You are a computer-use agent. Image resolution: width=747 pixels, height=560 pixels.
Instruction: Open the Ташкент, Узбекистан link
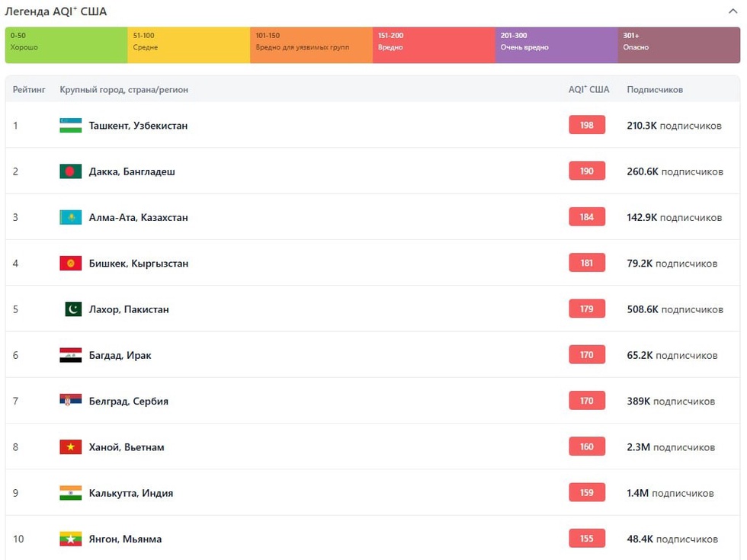138,126
